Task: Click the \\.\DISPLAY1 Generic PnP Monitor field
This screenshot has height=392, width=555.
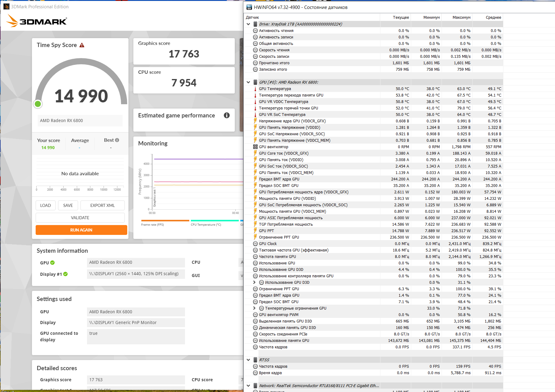Action: pyautogui.click(x=136, y=323)
